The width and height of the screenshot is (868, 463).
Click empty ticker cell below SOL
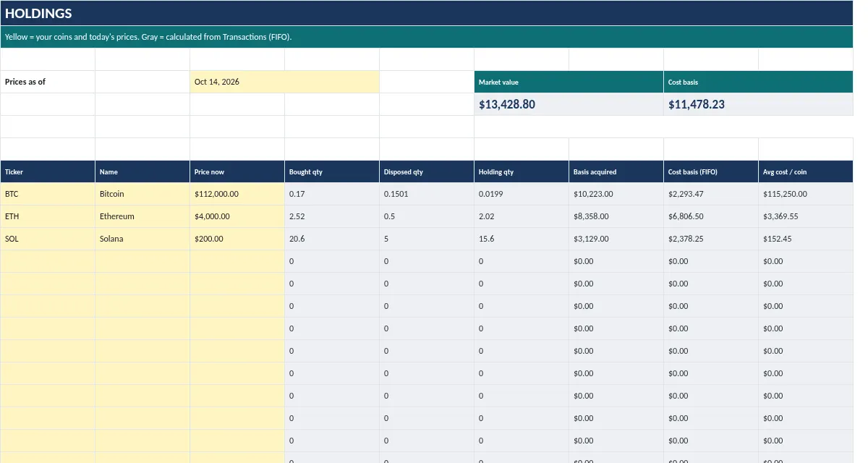(48, 261)
